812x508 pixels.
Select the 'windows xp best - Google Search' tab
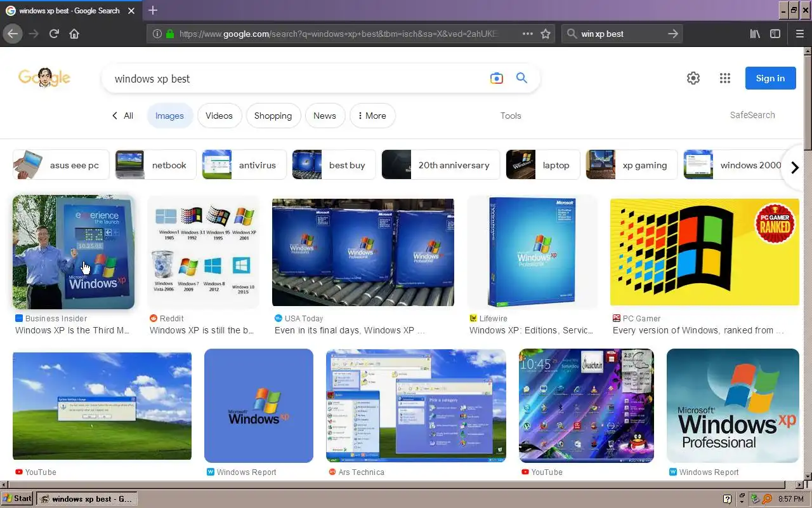[x=71, y=10]
